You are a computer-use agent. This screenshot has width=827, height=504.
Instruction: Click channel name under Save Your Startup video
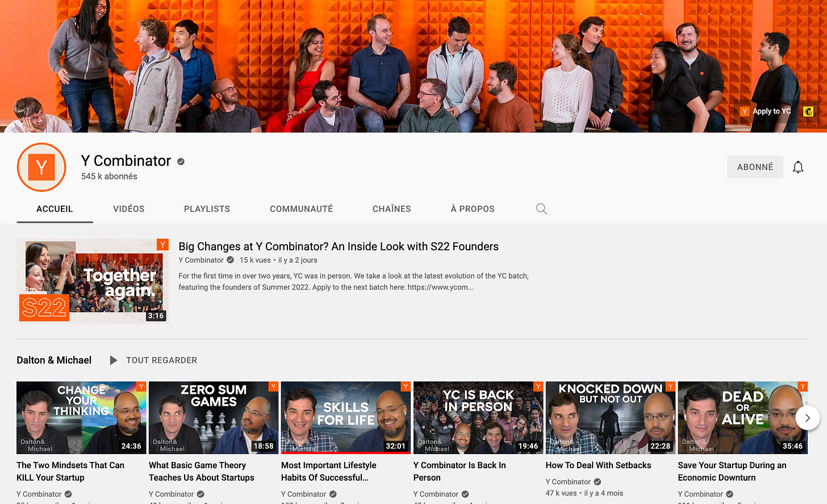coord(700,494)
